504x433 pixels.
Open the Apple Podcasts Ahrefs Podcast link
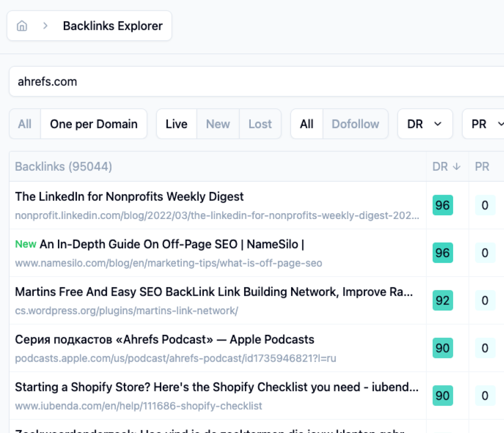click(x=165, y=339)
